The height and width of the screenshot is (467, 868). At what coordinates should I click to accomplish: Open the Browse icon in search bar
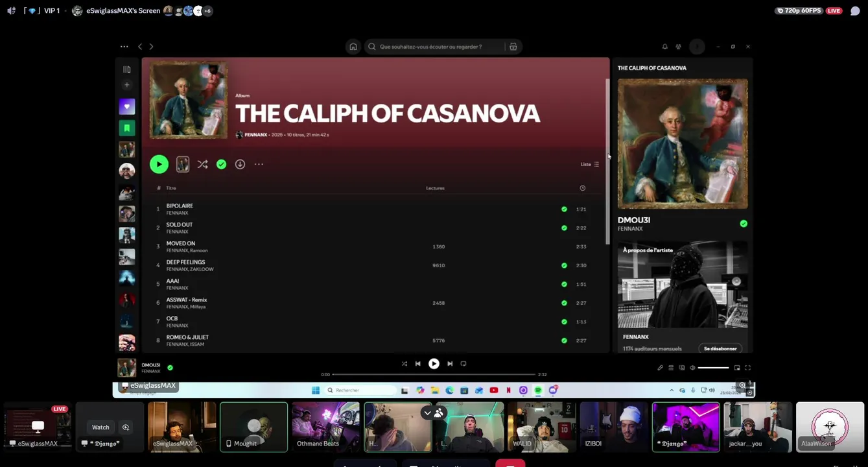coord(513,47)
